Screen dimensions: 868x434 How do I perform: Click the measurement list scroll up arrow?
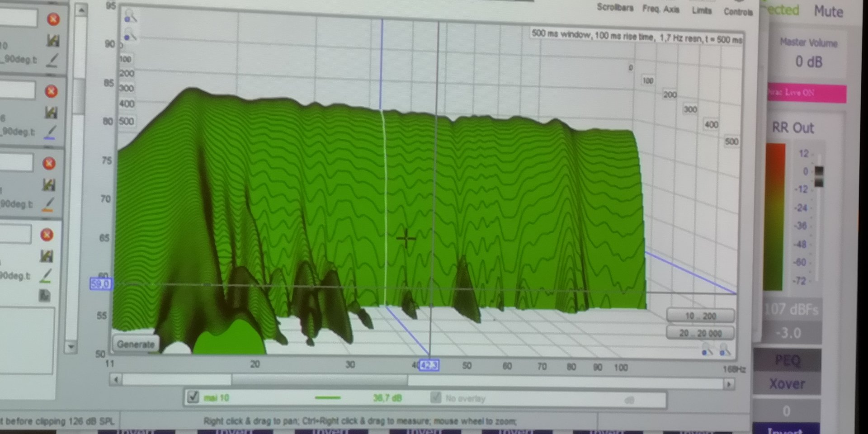coord(81,9)
